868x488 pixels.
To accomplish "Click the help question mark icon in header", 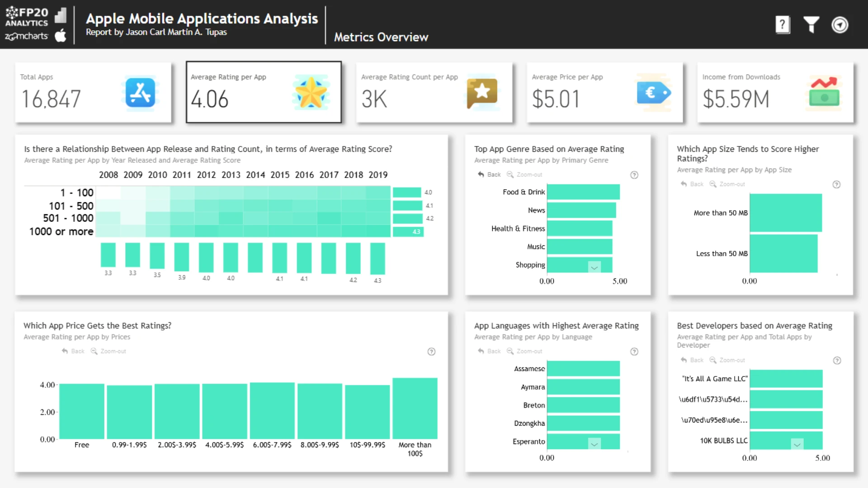I will click(x=783, y=24).
